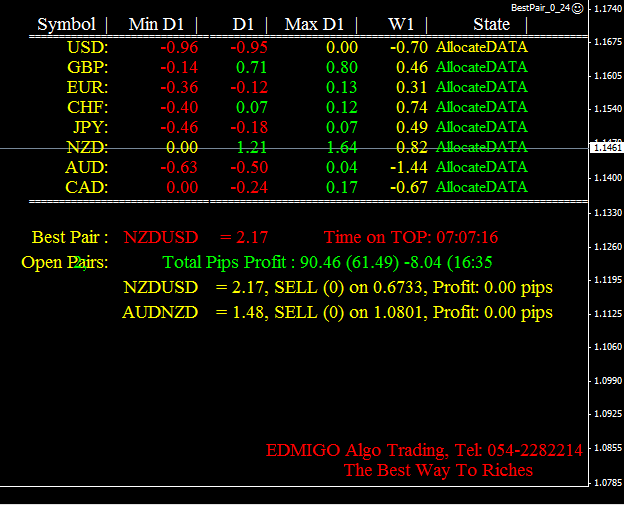Image resolution: width=624 pixels, height=505 pixels.
Task: Click the 1.1330 price scale label
Action: coord(607,213)
